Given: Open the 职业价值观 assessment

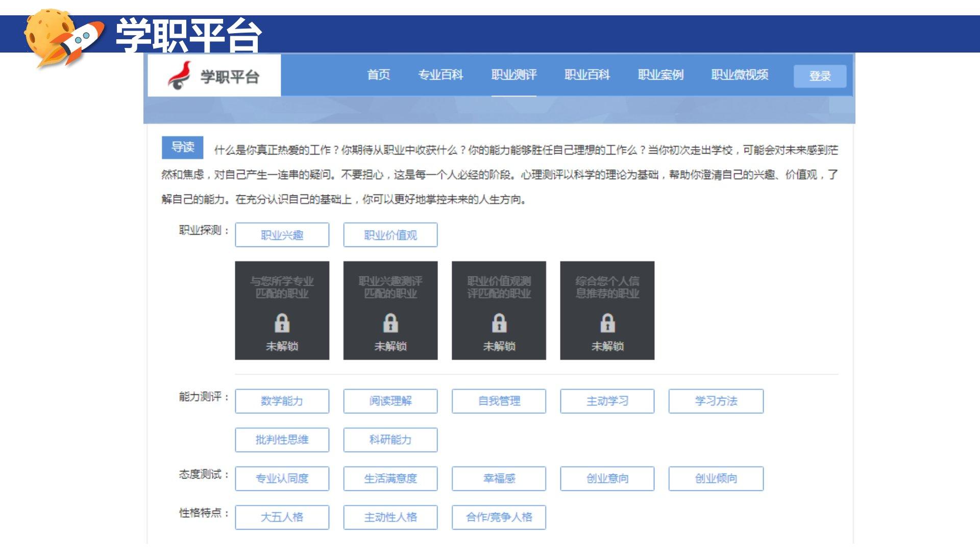Looking at the screenshot, I should coord(390,235).
